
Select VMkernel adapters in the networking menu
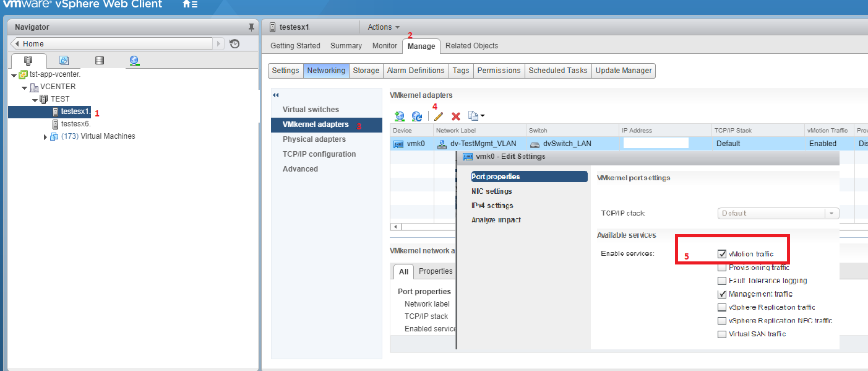[327, 124]
